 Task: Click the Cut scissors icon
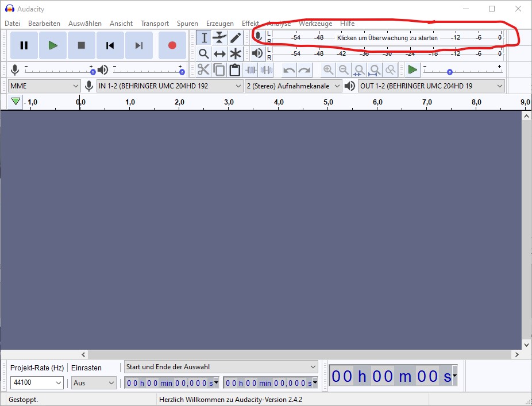pyautogui.click(x=203, y=70)
